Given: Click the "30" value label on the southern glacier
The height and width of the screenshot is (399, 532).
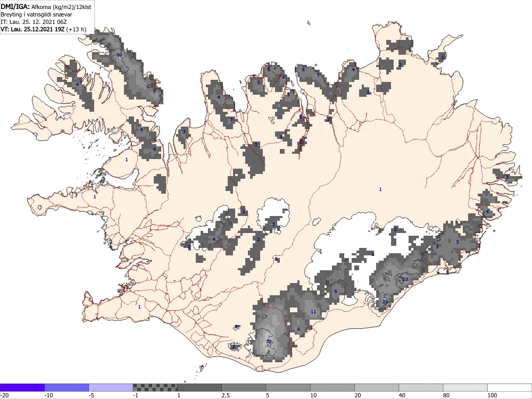Looking at the screenshot, I should 269,342.
